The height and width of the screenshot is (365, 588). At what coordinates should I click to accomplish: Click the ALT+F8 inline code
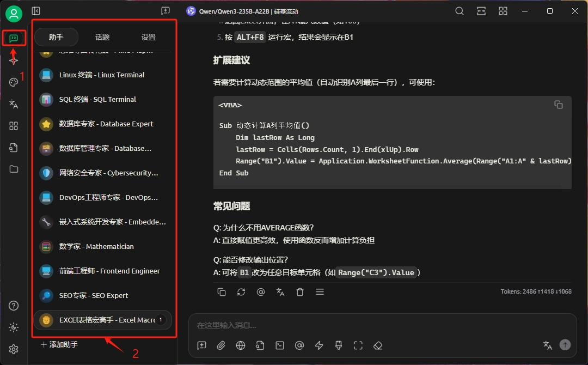[250, 37]
